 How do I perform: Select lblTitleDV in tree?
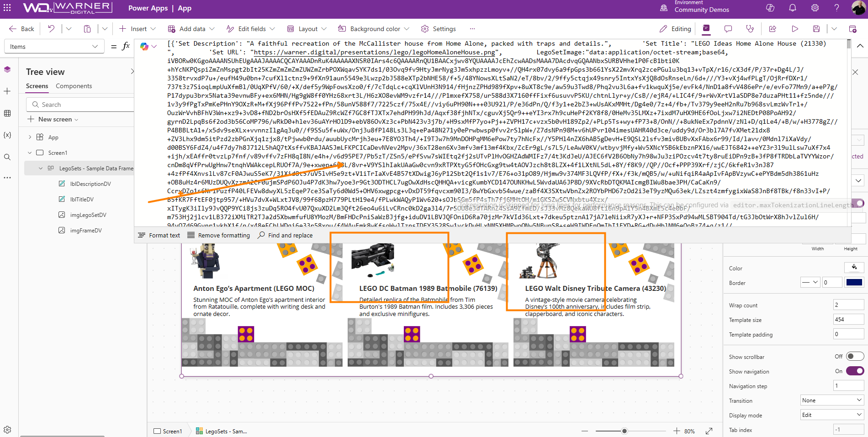point(82,199)
